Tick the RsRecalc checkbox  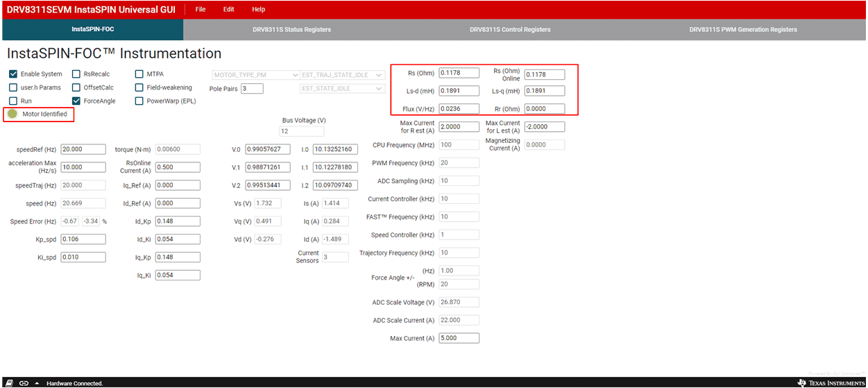tap(76, 74)
